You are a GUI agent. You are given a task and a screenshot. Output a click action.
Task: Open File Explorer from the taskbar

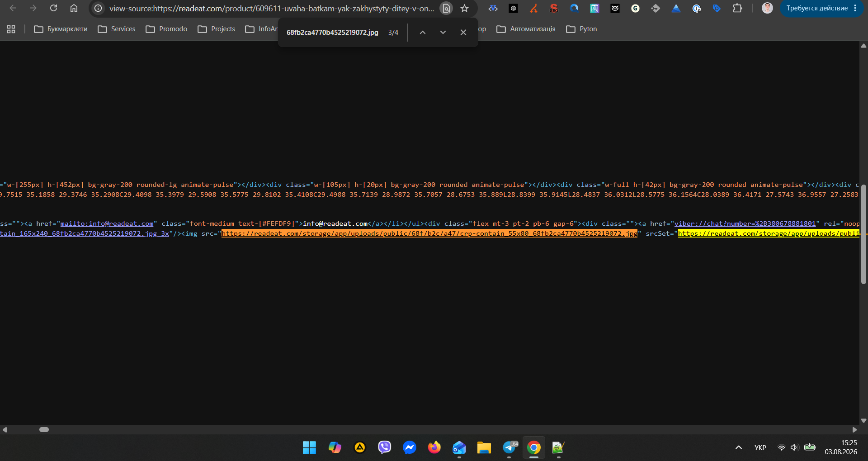[x=484, y=447]
